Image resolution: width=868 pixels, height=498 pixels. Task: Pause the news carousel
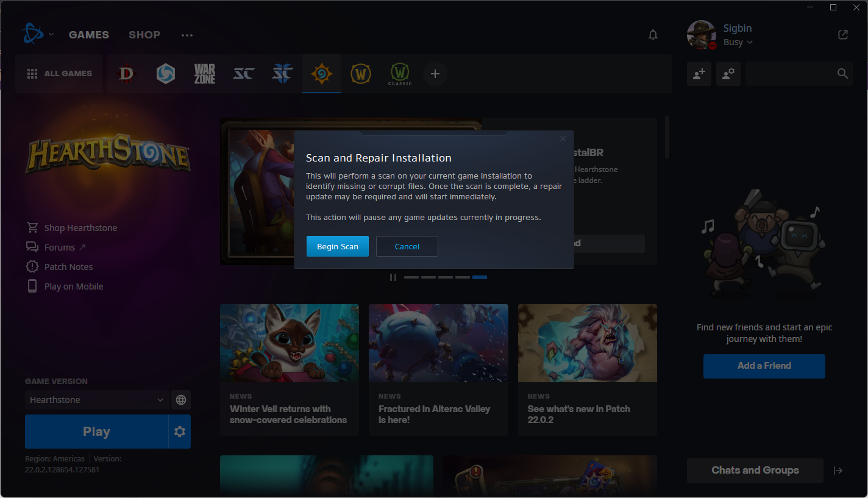coord(393,277)
